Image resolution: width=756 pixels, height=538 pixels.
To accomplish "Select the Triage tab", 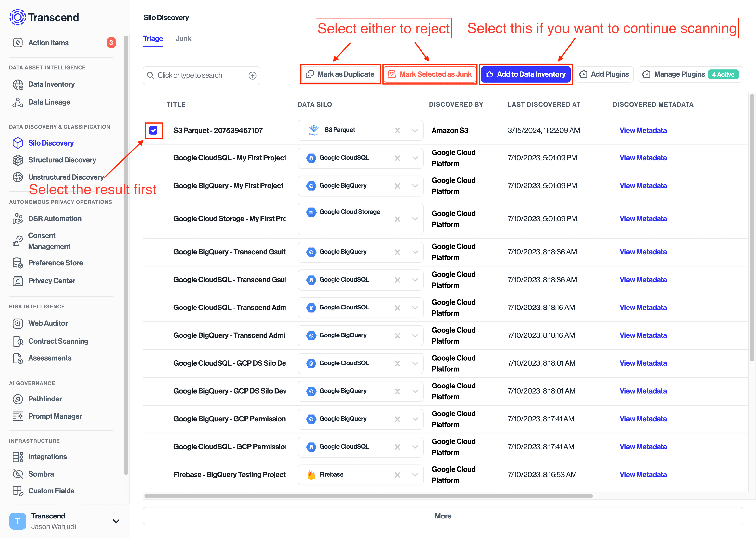I will pyautogui.click(x=153, y=39).
